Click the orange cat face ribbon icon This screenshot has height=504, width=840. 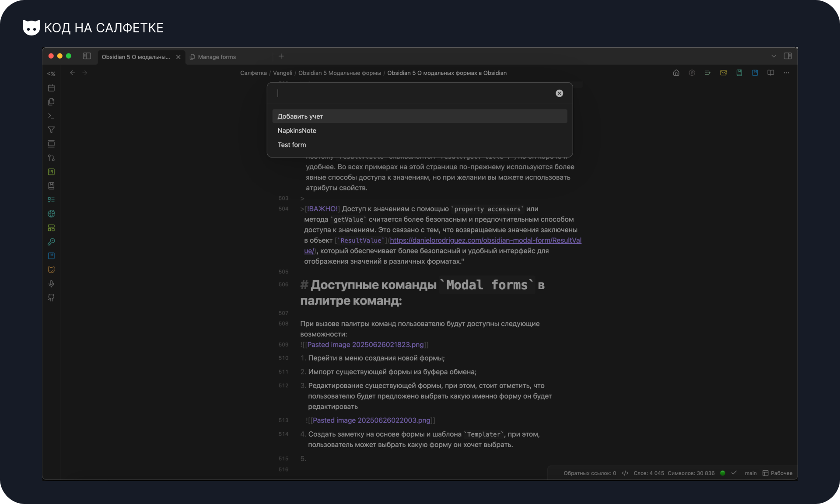(x=51, y=270)
